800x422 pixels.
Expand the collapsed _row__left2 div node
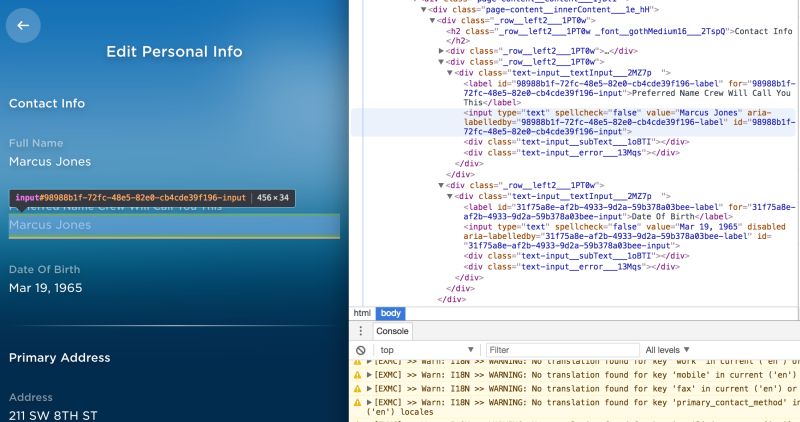(x=441, y=51)
